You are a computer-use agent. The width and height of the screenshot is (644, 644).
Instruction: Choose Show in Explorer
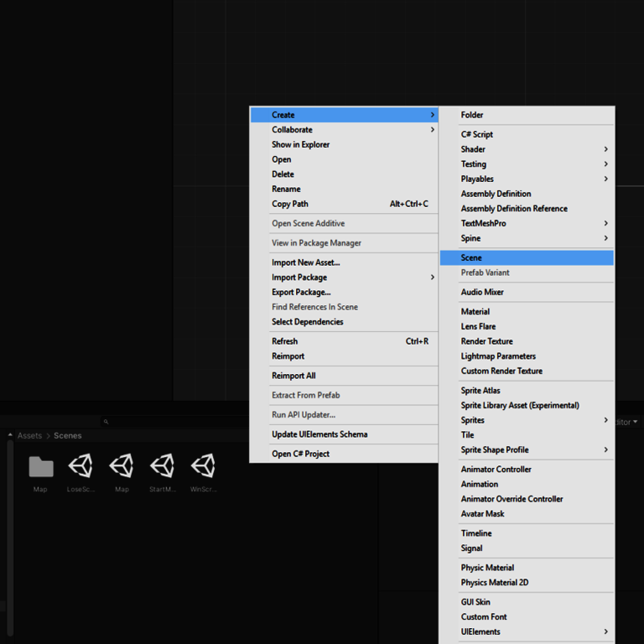344,144
